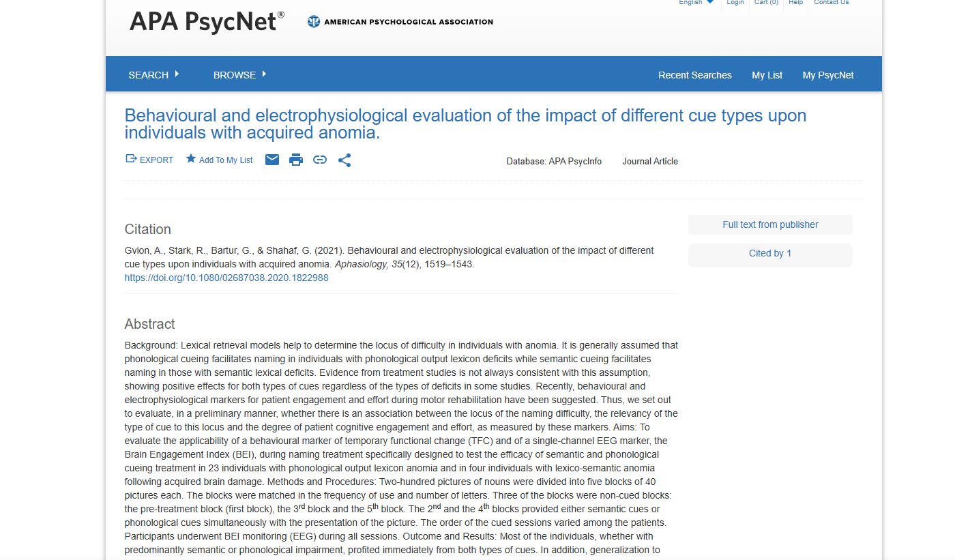The height and width of the screenshot is (560, 955).
Task: View the Cited by 1 list
Action: [769, 253]
